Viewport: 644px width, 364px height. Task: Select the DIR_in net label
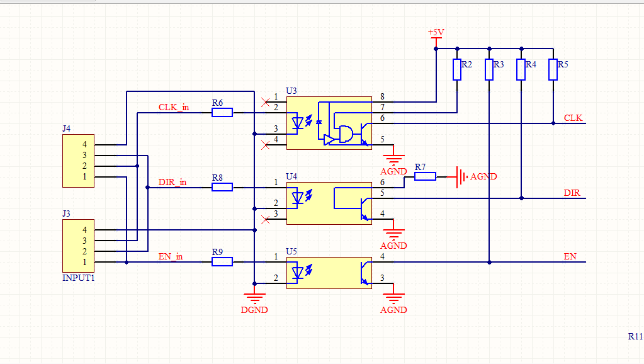pyautogui.click(x=172, y=182)
